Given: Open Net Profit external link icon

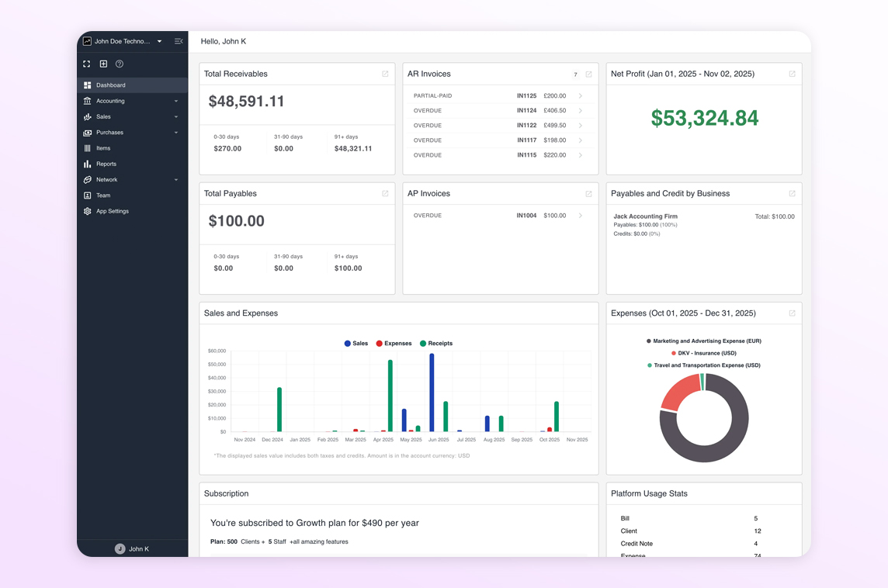Looking at the screenshot, I should click(x=792, y=74).
